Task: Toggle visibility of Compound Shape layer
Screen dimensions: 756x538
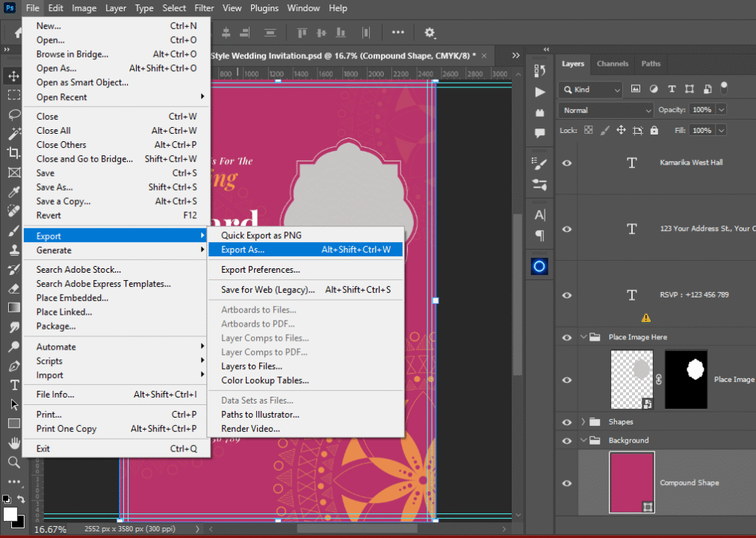Action: (x=567, y=483)
